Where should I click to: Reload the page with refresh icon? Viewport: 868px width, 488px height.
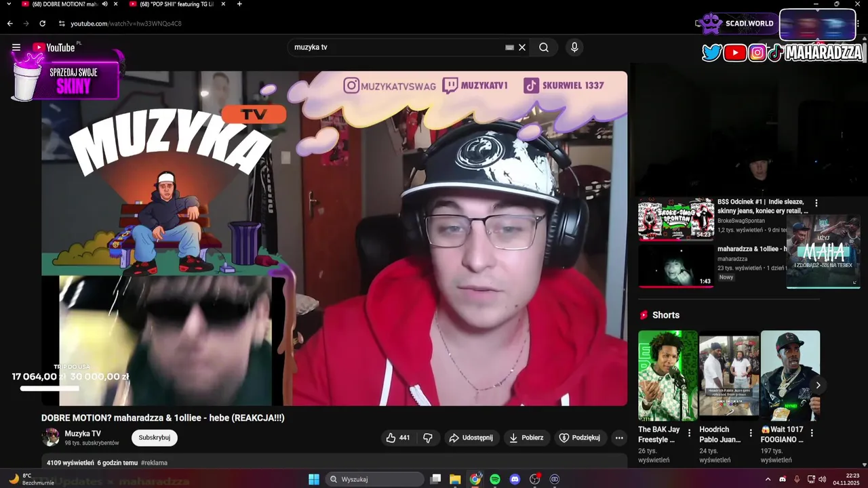pyautogui.click(x=43, y=24)
